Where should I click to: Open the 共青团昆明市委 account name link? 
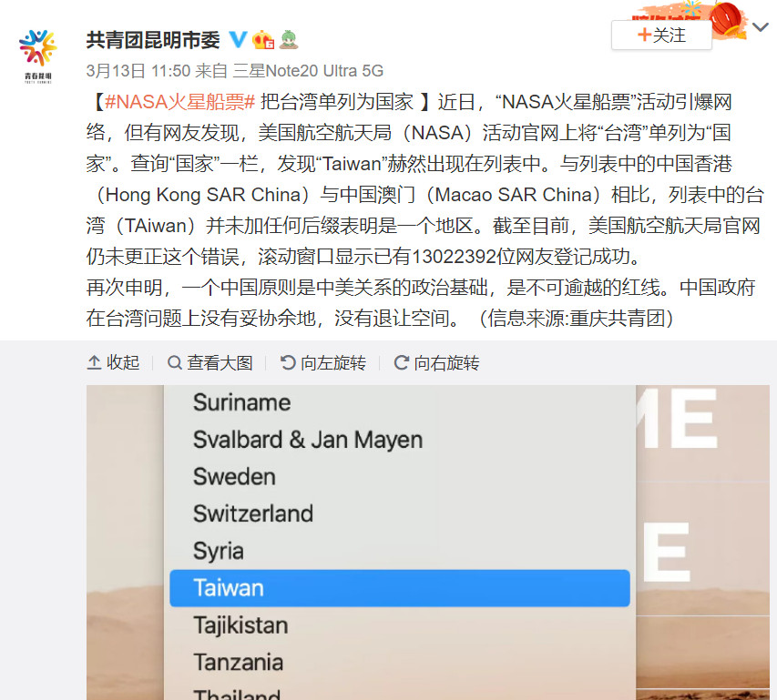coord(153,40)
